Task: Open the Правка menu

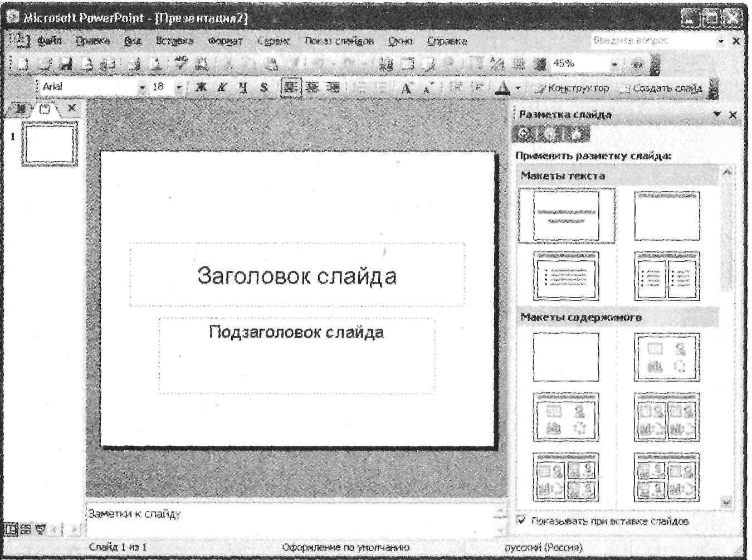Action: click(x=92, y=41)
